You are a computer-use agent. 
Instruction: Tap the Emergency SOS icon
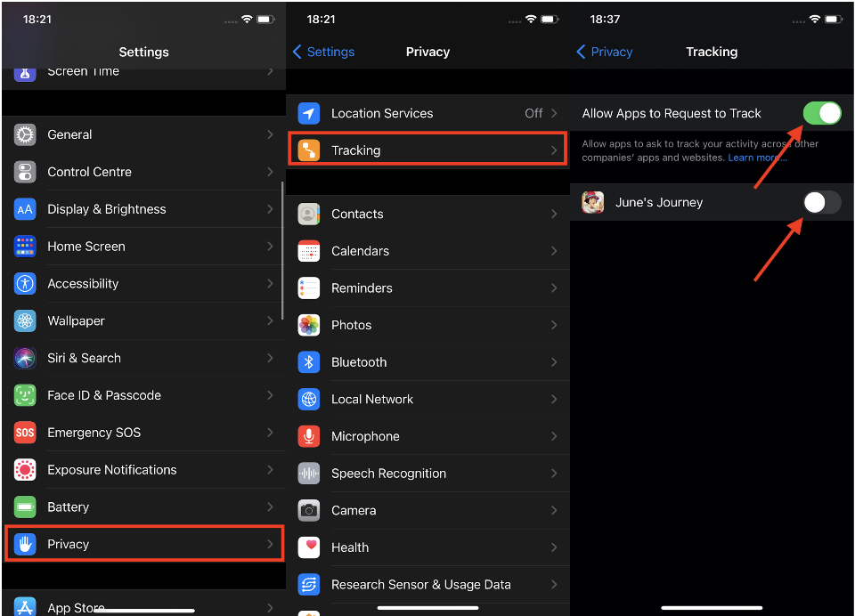25,433
